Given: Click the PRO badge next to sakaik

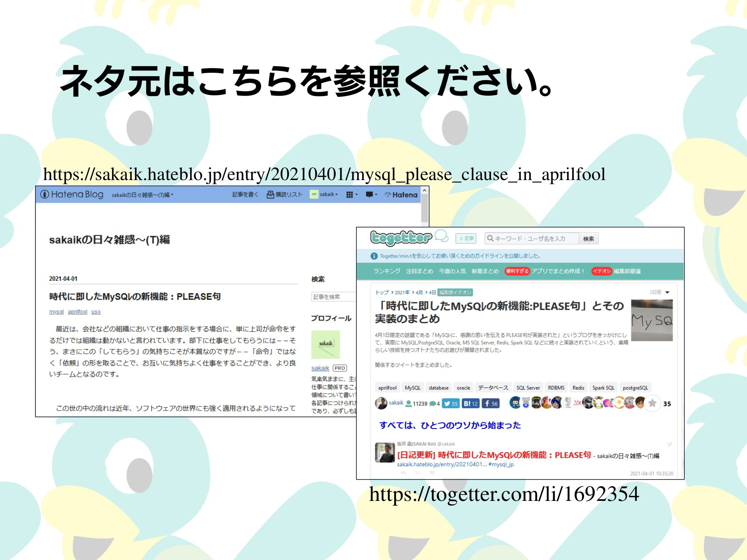Looking at the screenshot, I should [340, 368].
